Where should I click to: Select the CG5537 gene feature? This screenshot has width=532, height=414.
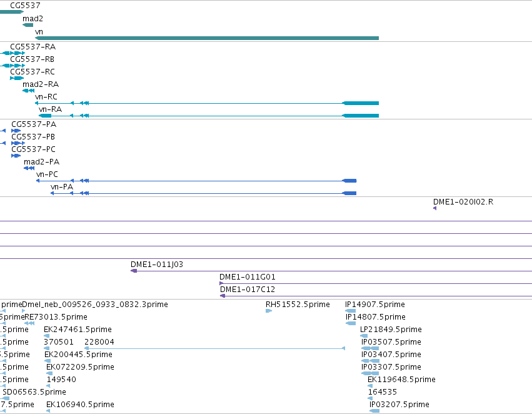pos(11,12)
